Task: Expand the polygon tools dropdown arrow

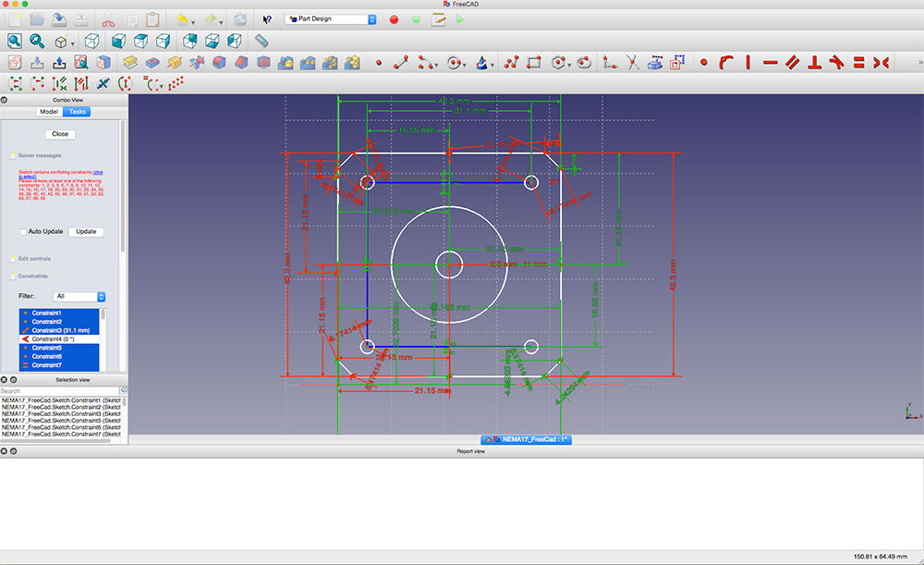Action: 568,66
